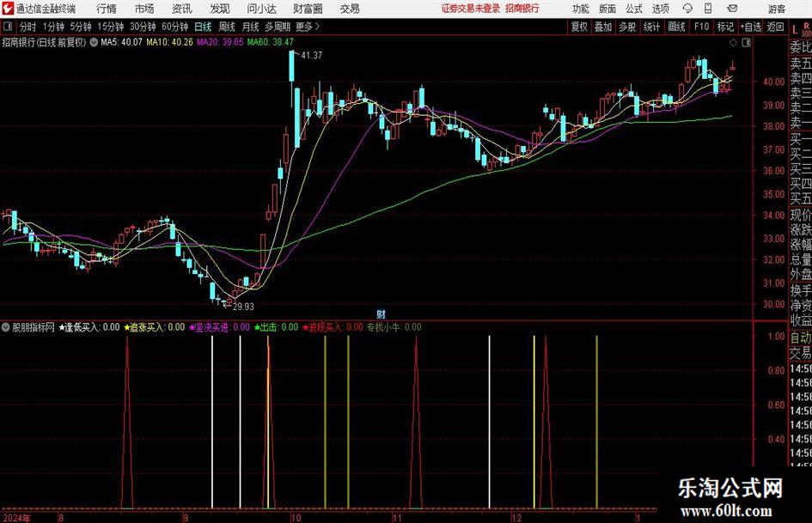
Task: Open the 市场 menu
Action: point(144,9)
